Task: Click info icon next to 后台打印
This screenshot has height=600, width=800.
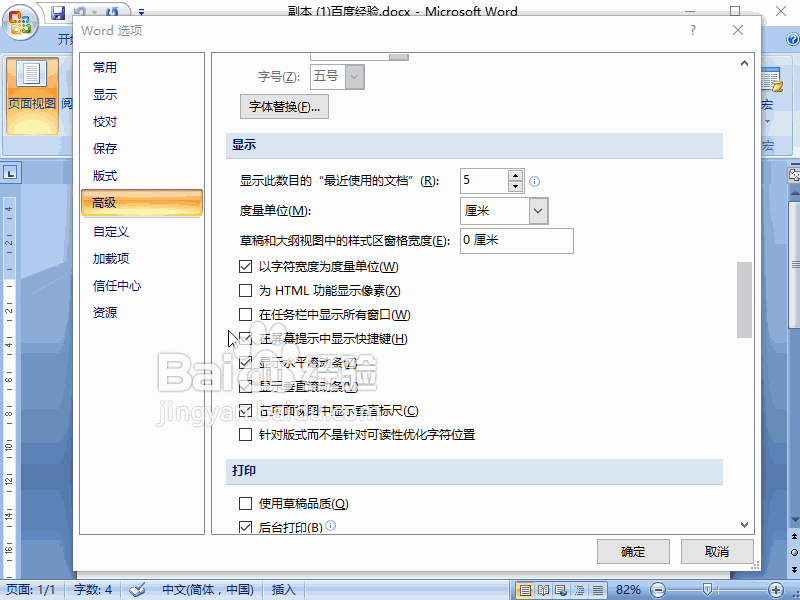Action: tap(331, 525)
